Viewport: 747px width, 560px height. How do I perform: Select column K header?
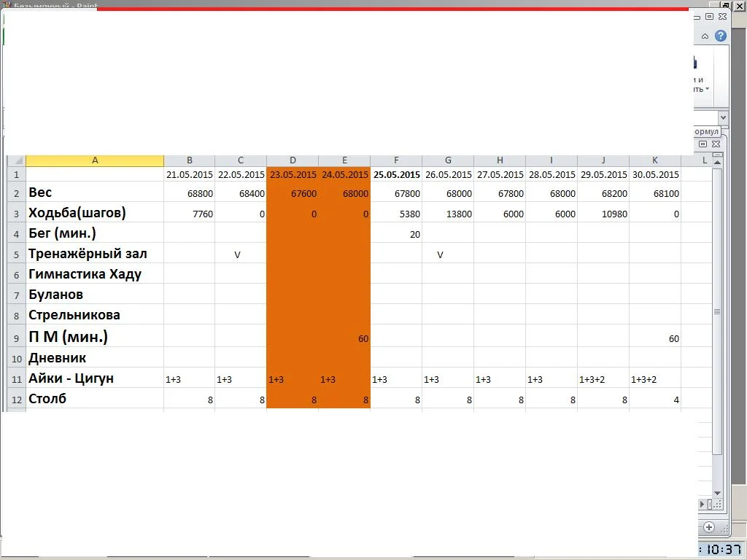pyautogui.click(x=655, y=160)
